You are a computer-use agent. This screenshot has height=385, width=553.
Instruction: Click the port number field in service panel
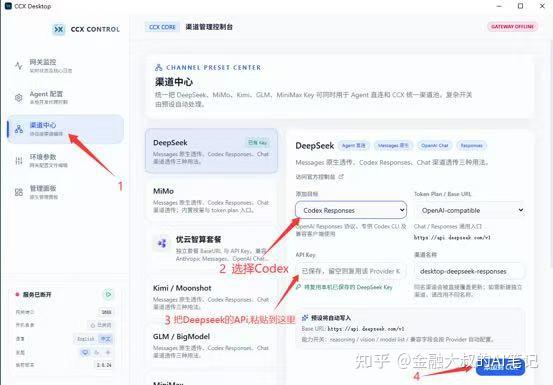(x=106, y=312)
